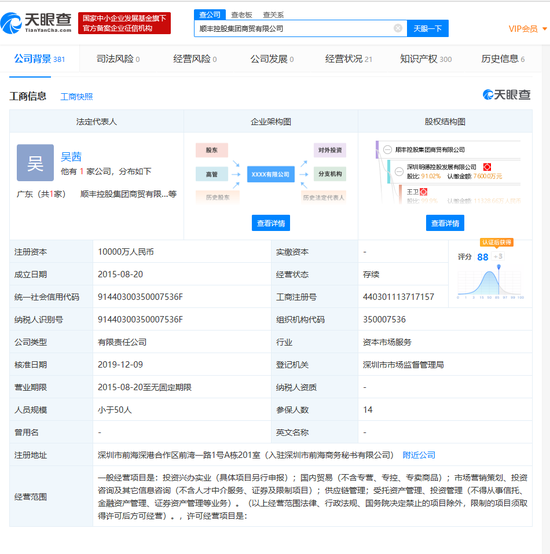Click 查看详情 under 企业架构图

tap(271, 223)
